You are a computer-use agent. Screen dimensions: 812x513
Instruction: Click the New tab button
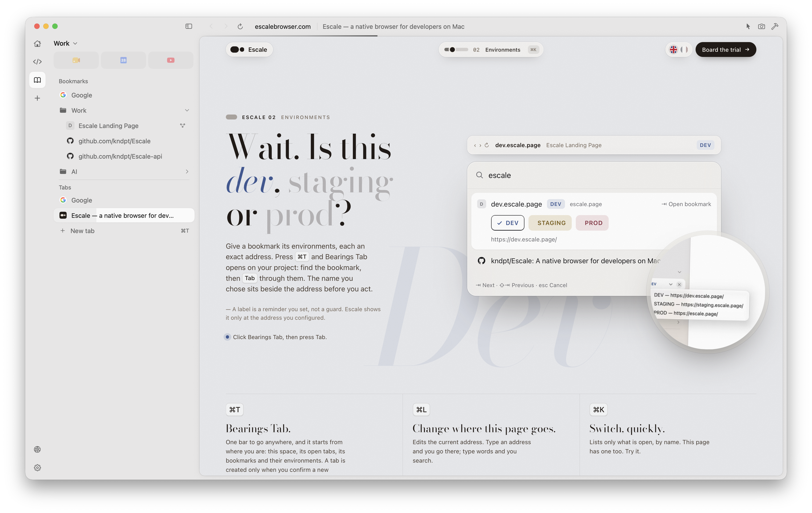point(124,231)
